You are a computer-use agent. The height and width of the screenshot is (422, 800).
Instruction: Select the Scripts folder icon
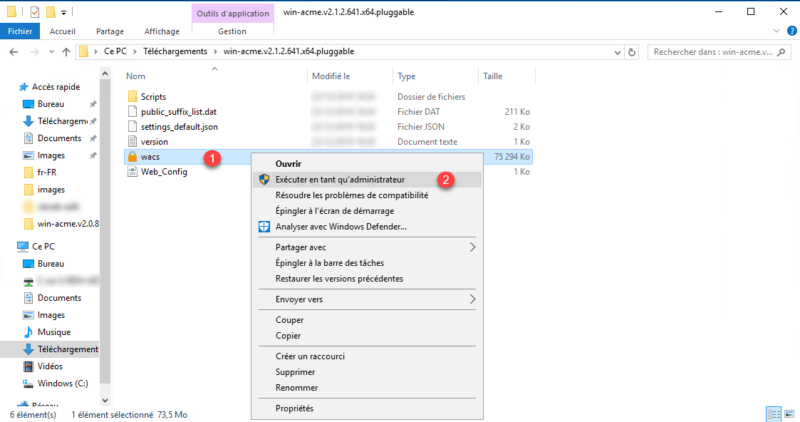pyautogui.click(x=132, y=96)
